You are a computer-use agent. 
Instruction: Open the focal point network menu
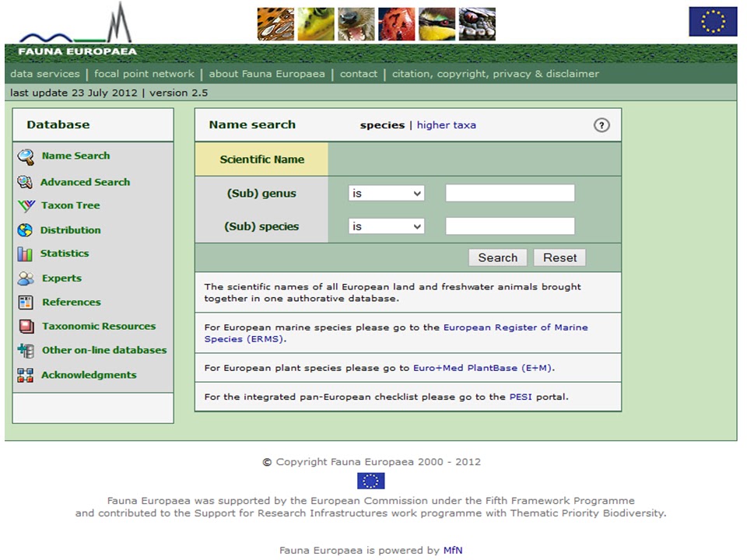click(x=144, y=74)
